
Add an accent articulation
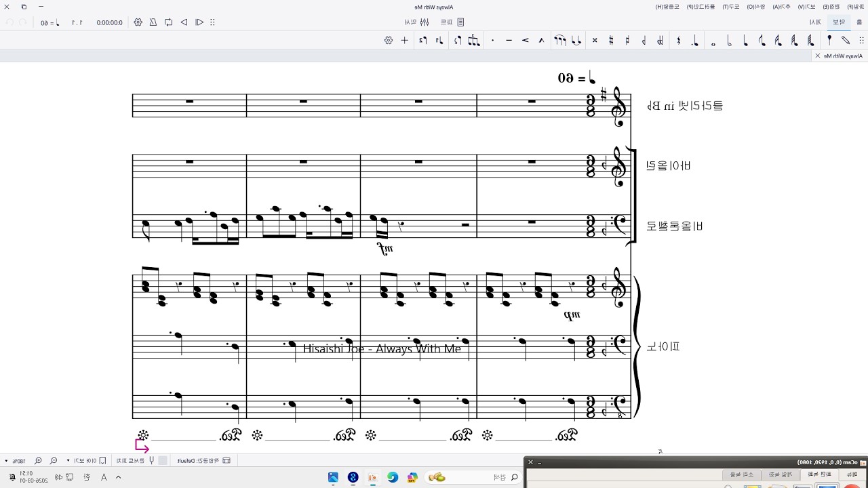(526, 40)
